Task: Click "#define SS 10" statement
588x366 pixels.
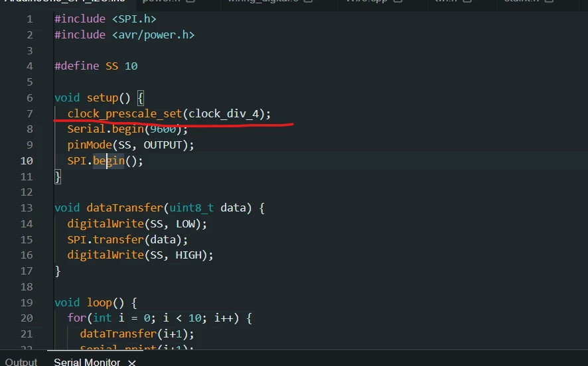Action: [96, 66]
